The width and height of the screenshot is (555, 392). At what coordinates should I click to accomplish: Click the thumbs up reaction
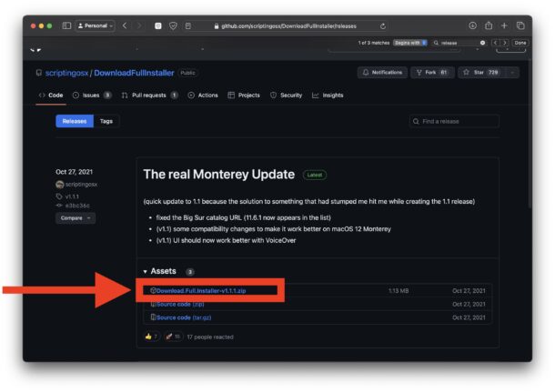(151, 337)
